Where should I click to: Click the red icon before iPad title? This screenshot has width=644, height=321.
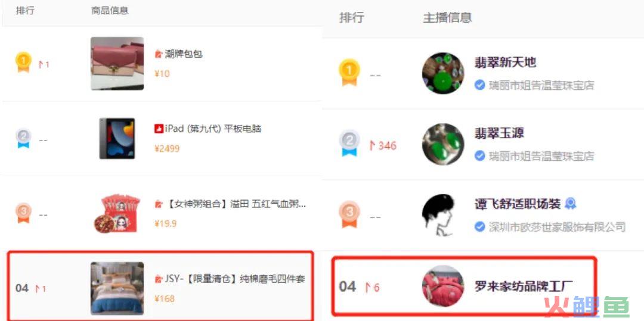[159, 129]
